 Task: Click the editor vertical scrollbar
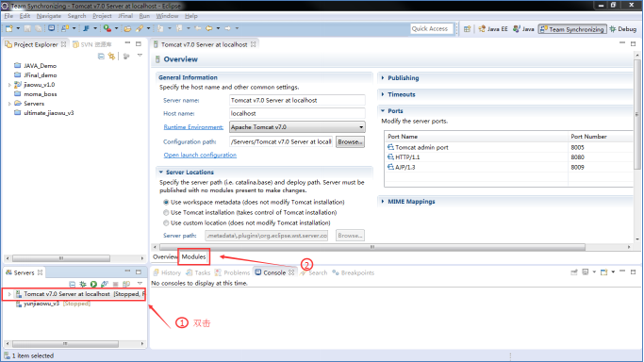point(637,114)
